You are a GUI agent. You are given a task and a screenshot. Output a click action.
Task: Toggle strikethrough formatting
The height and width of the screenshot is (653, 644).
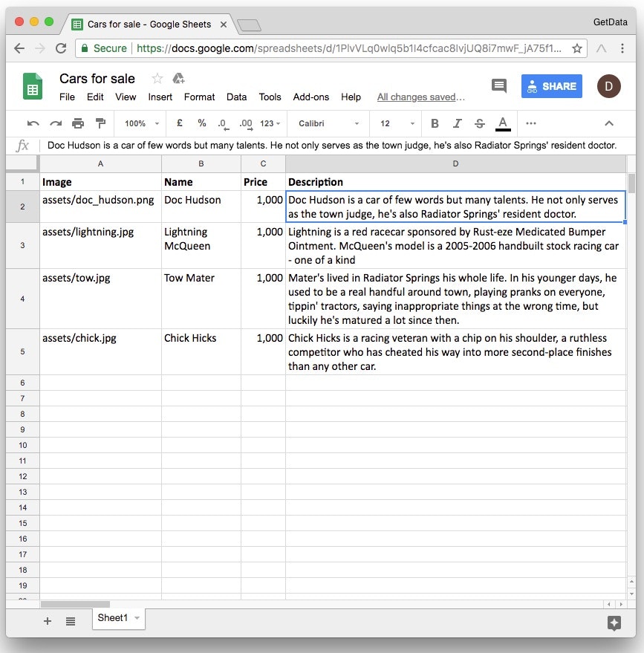pyautogui.click(x=480, y=123)
